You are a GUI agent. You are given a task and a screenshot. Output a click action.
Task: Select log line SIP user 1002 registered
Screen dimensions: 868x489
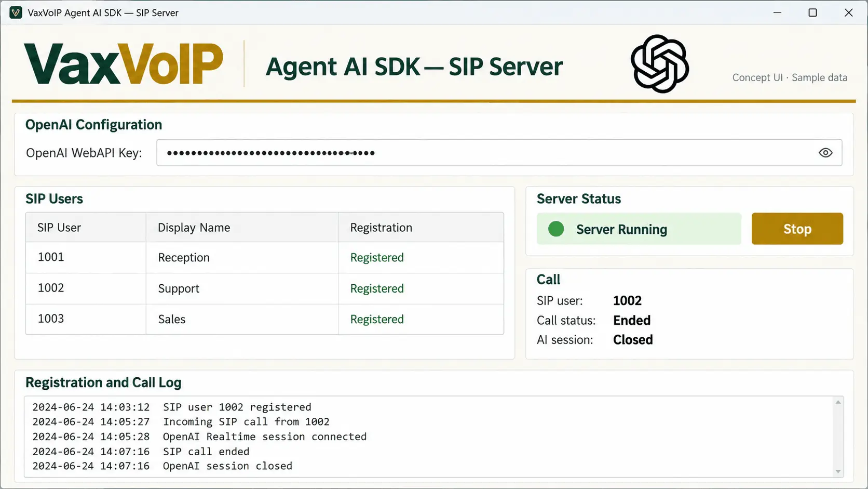point(172,407)
